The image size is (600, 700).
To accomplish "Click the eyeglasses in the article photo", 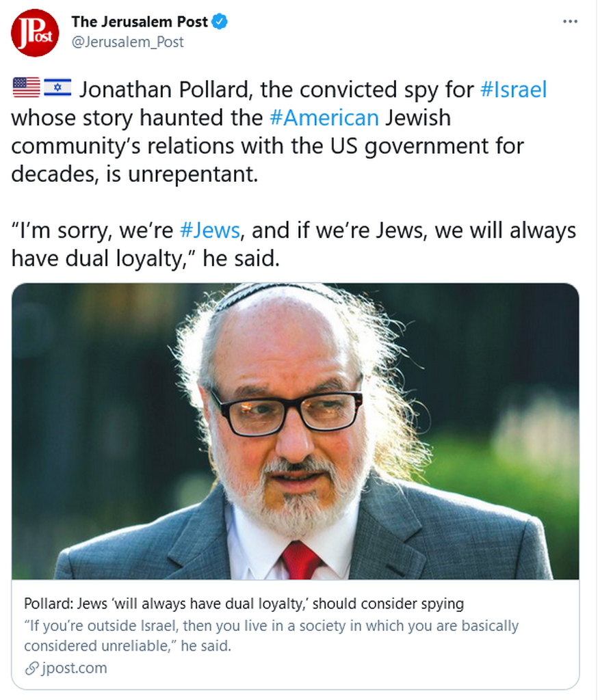I will pos(287,412).
